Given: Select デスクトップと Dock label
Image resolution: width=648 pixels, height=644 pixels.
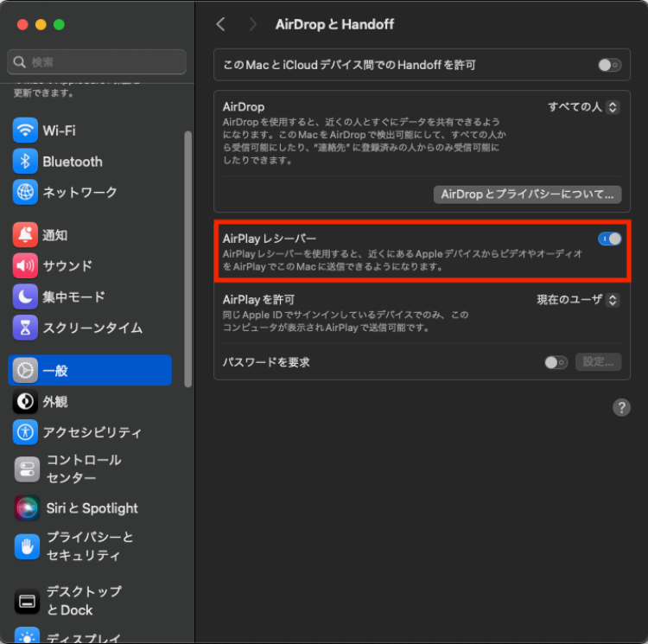Looking at the screenshot, I should tap(84, 601).
